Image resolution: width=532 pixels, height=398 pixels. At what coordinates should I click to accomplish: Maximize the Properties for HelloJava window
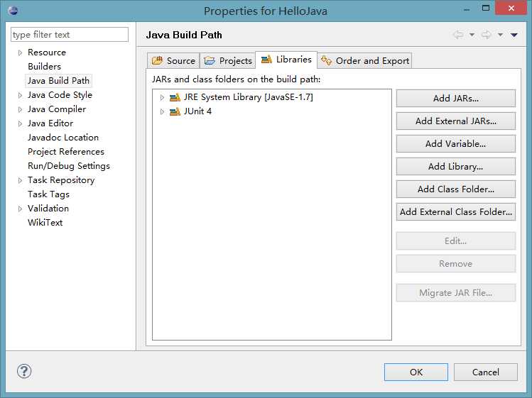[486, 8]
